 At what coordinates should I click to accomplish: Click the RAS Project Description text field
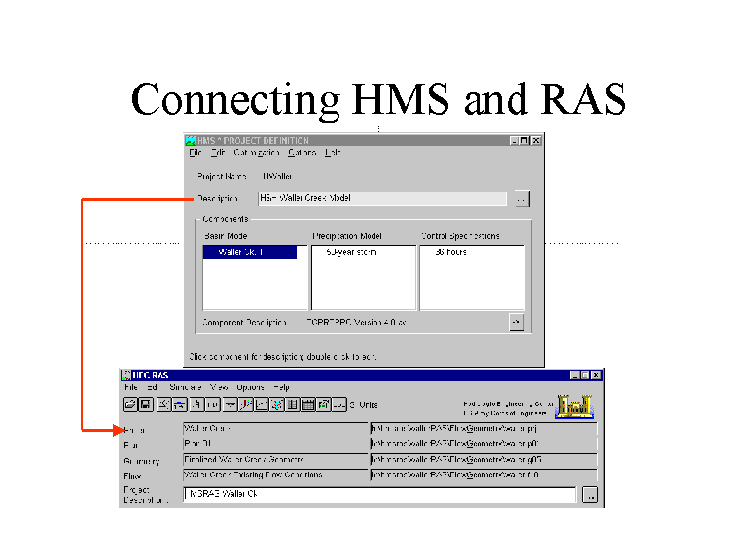pos(379,495)
